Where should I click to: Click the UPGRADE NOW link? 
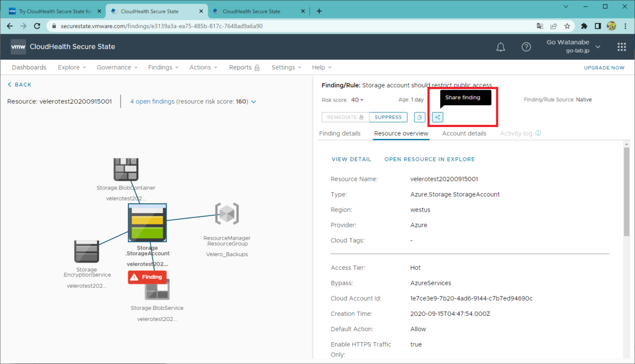[x=604, y=68]
